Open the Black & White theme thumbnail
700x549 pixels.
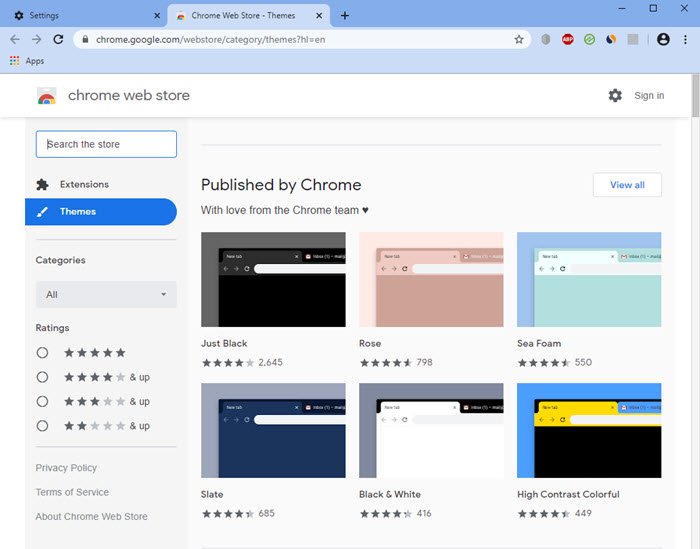tap(431, 430)
